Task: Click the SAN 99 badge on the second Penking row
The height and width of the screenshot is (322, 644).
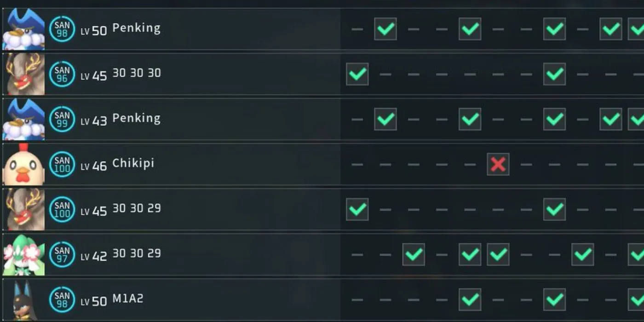Action: point(62,119)
